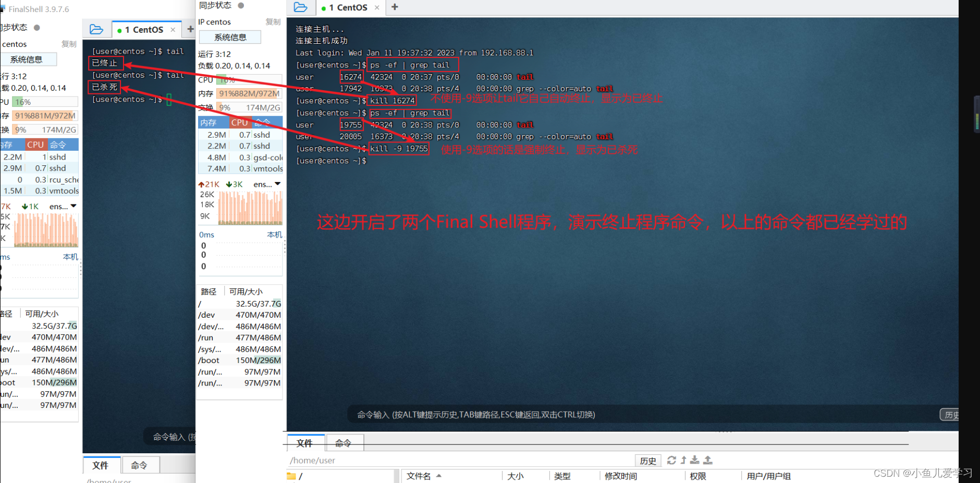Select 文件 tab in left window
Image resolution: width=980 pixels, height=483 pixels.
click(101, 465)
